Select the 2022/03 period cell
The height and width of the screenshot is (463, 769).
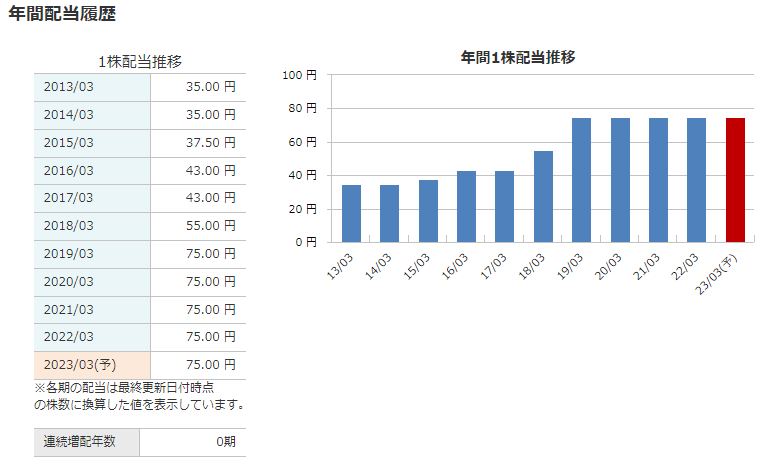tap(92, 337)
